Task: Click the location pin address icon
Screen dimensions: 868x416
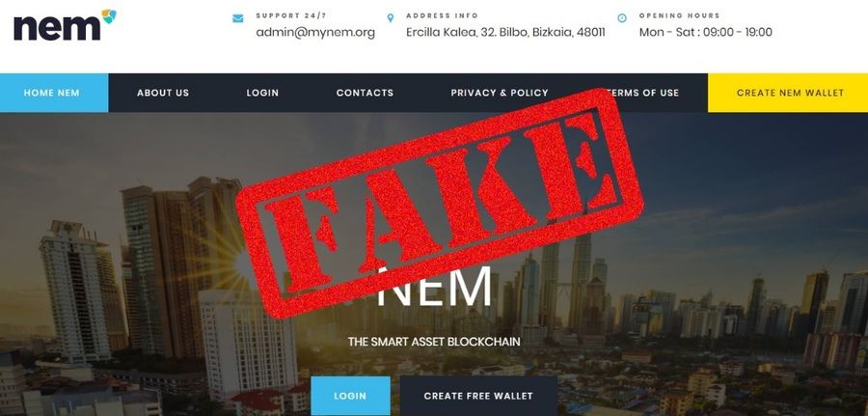Action: pos(391,18)
